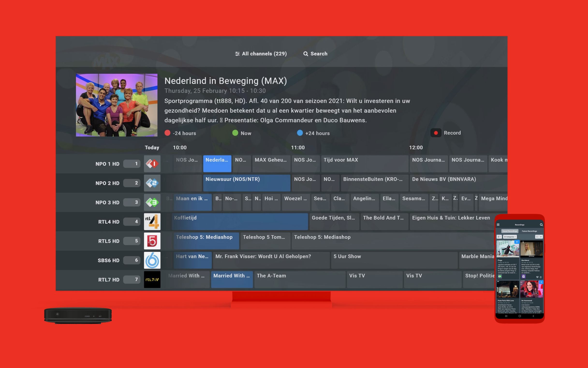
Task: Tap the phone recent apps button
Action: pos(506,316)
